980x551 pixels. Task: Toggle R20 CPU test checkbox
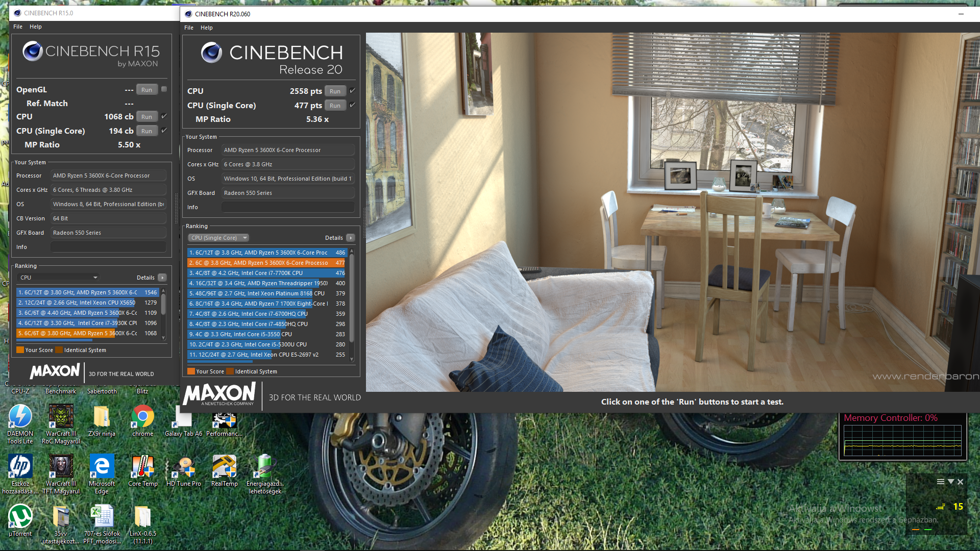point(352,91)
